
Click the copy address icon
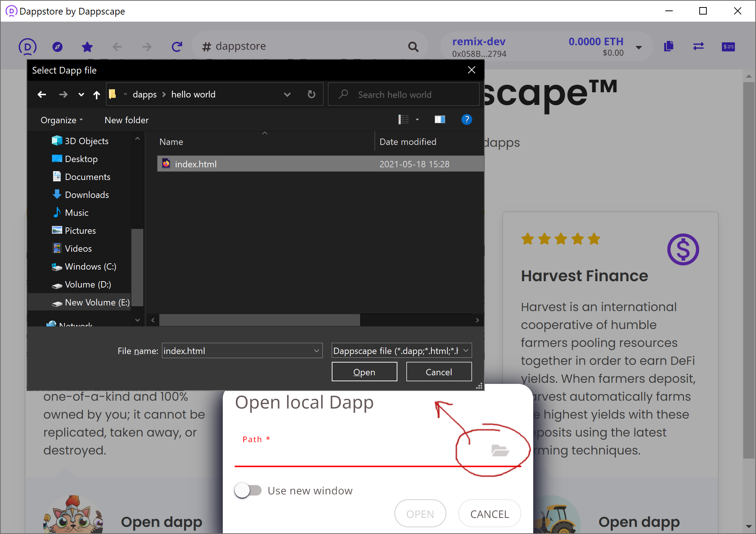[x=669, y=46]
